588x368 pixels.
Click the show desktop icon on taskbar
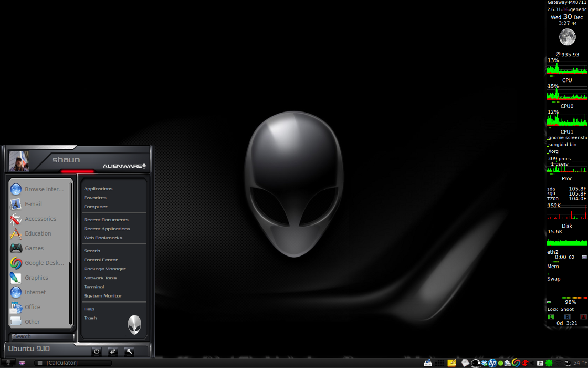(22, 363)
